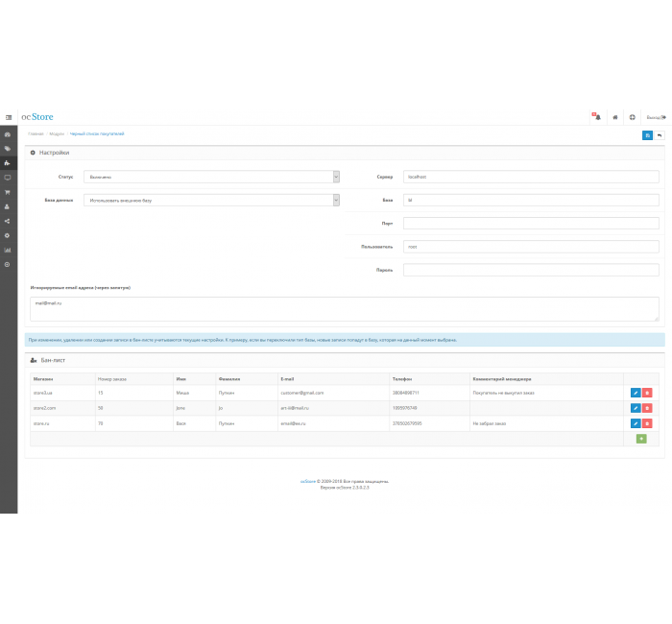Click the 'Не забрал заказ' comment
This screenshot has width=672, height=624.
click(490, 423)
